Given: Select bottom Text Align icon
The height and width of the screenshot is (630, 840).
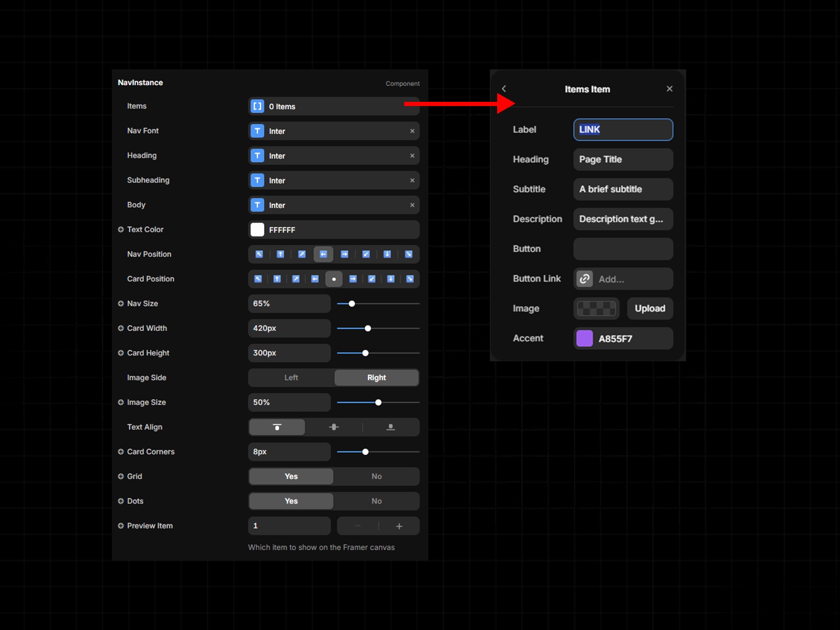Looking at the screenshot, I should tap(391, 427).
